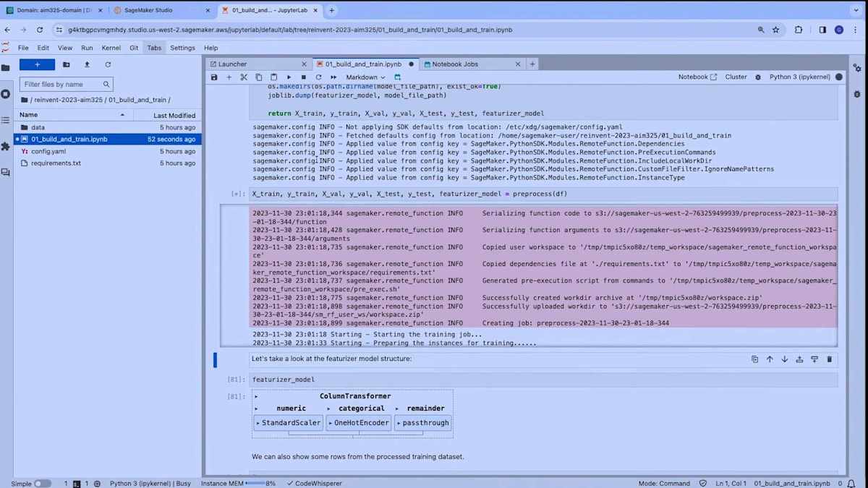Upload files using the upload arrow icon
Image resolution: width=868 pixels, height=488 pixels.
point(87,64)
